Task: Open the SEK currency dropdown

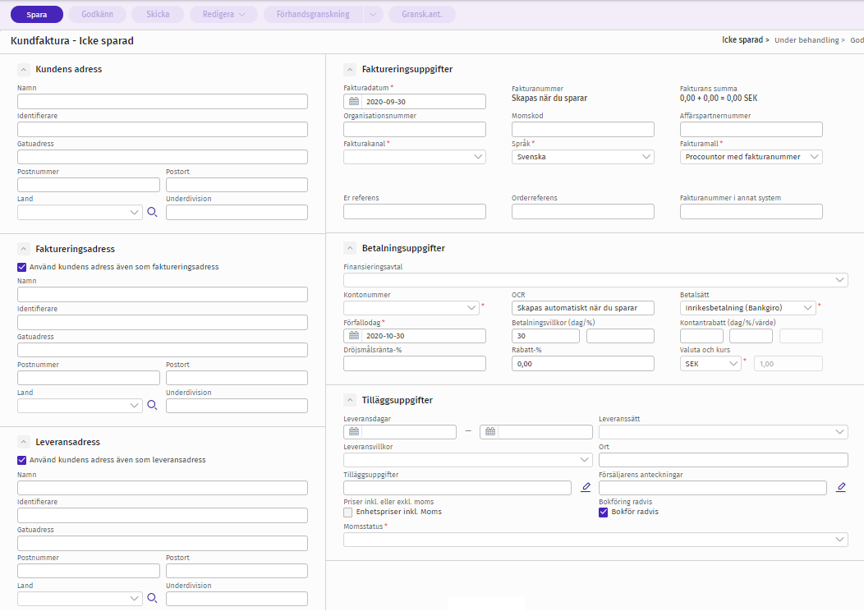Action: pos(710,364)
